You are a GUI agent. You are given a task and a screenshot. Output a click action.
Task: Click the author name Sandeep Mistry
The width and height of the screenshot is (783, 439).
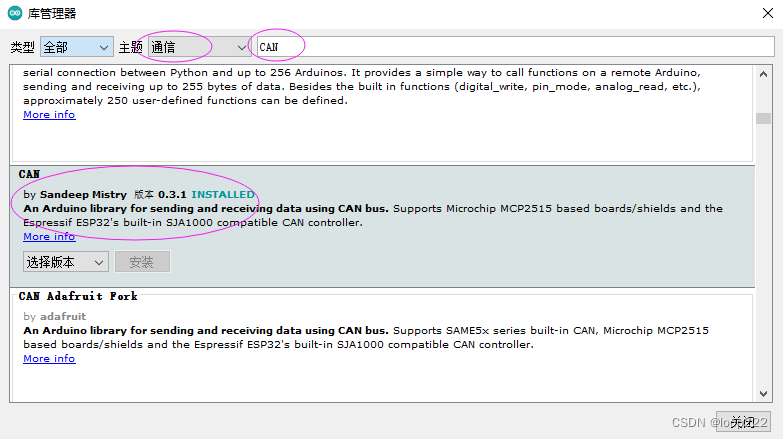[x=83, y=194]
